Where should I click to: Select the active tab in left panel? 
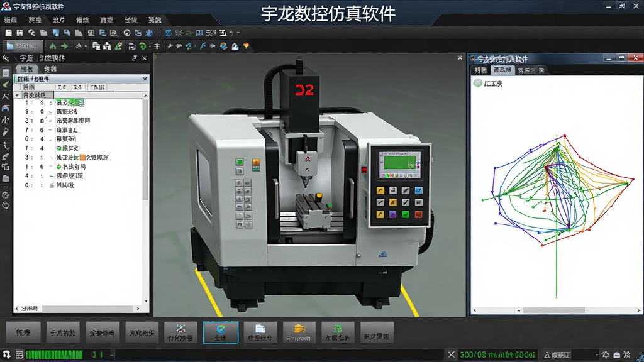[27, 69]
